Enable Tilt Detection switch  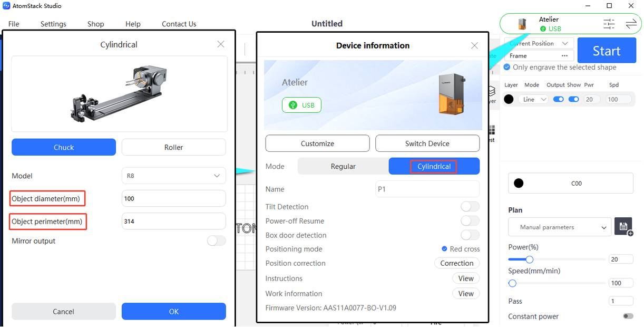470,207
